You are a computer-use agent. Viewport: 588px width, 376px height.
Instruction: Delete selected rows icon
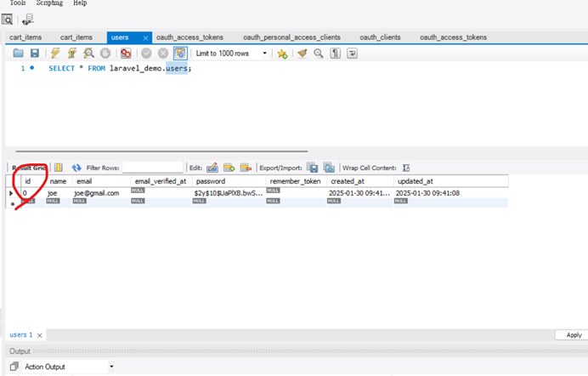(246, 168)
